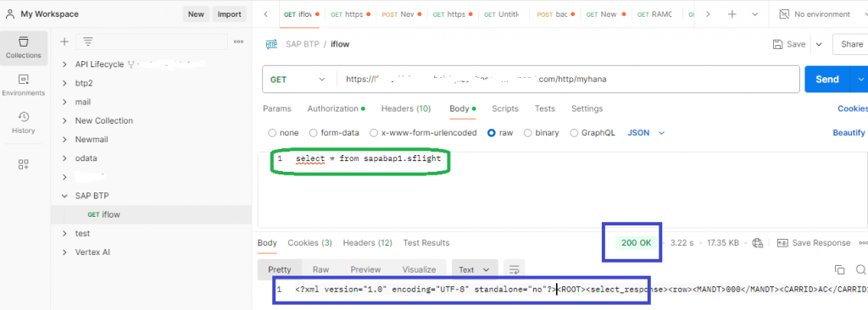
Task: Send the request with Send button
Action: tap(827, 79)
